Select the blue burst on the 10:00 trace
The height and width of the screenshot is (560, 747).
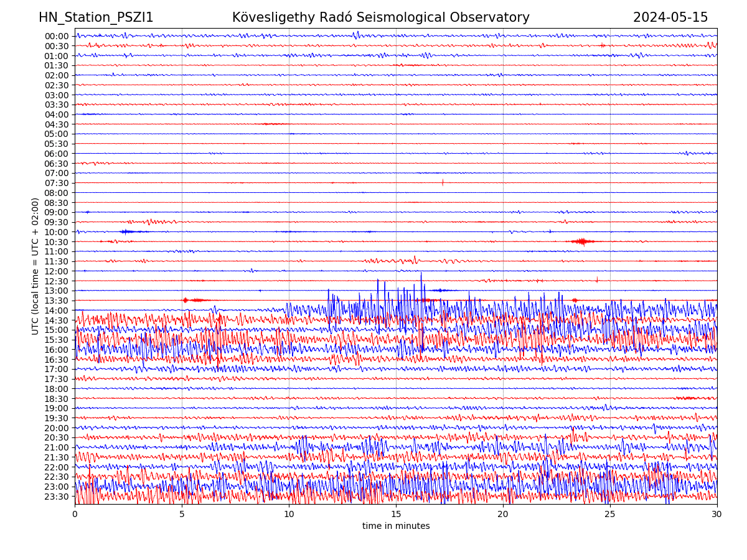(127, 231)
